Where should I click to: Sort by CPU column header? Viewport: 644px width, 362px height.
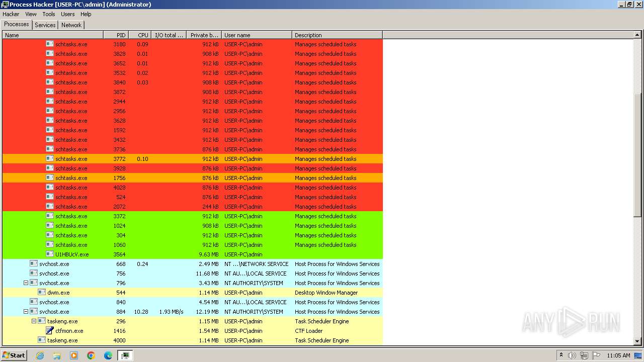coord(140,35)
